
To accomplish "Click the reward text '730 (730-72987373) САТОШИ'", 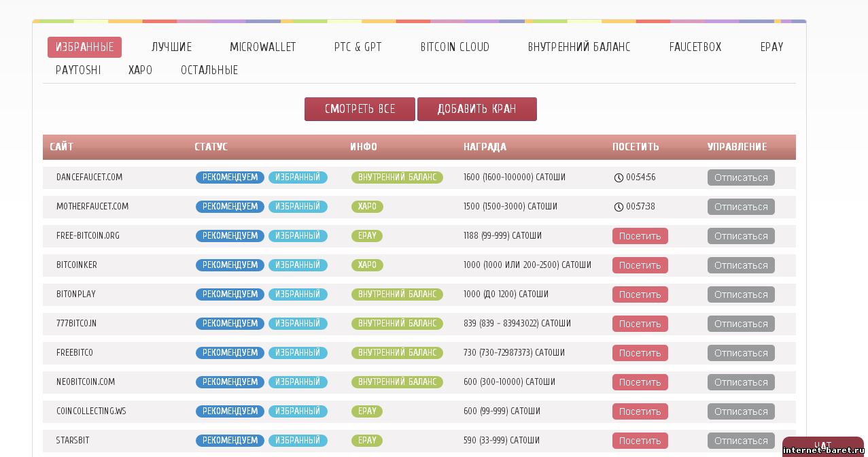I will point(514,353).
